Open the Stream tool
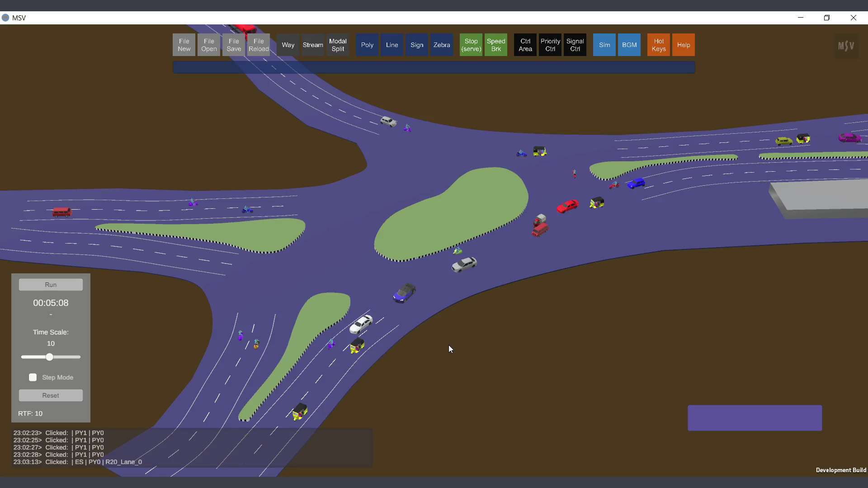Screen dimensions: 868x488 (313, 45)
